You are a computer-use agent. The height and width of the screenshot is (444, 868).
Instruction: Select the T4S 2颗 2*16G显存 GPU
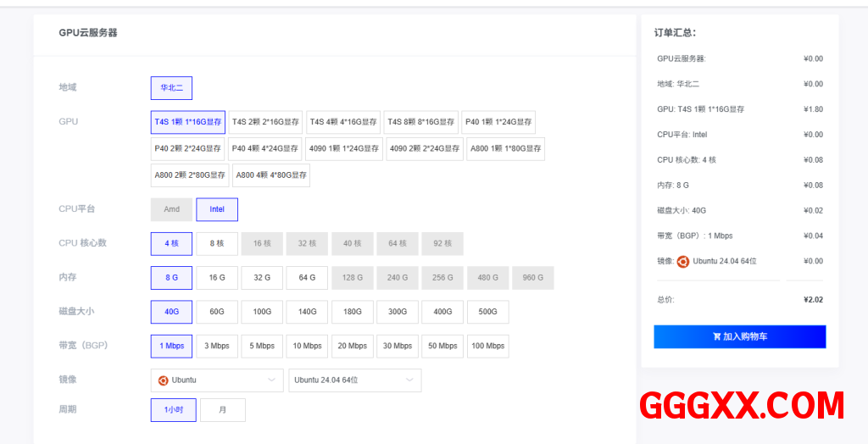(x=265, y=122)
